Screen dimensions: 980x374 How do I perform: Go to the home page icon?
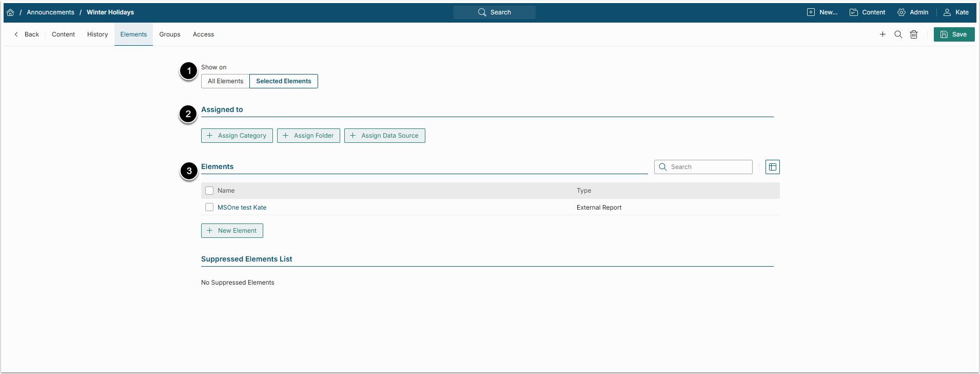click(10, 12)
